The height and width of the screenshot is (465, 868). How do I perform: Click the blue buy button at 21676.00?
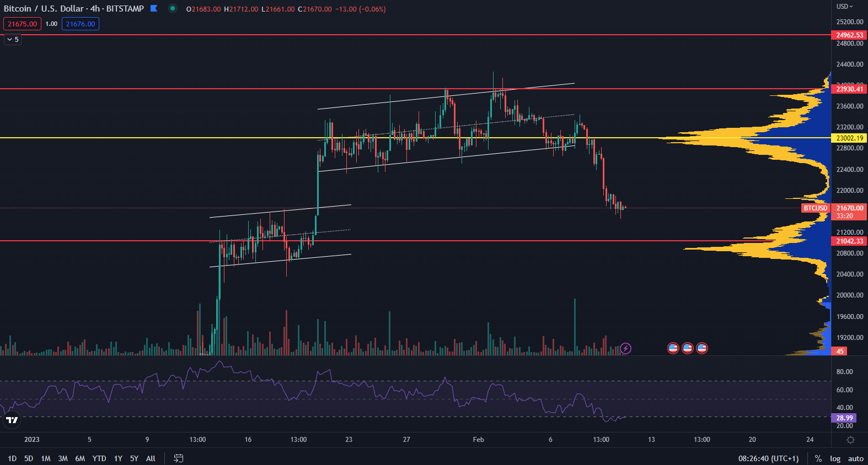tap(81, 24)
